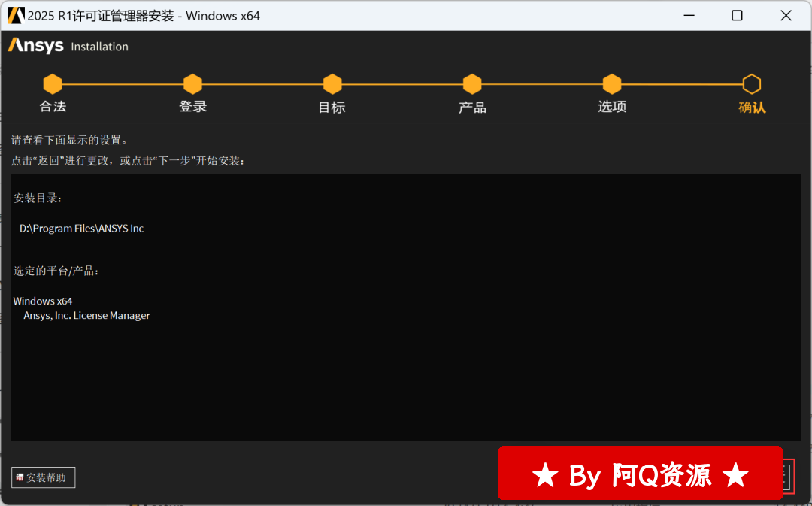812x506 pixels.
Task: Click the Windows x64 platform line
Action: coord(42,301)
